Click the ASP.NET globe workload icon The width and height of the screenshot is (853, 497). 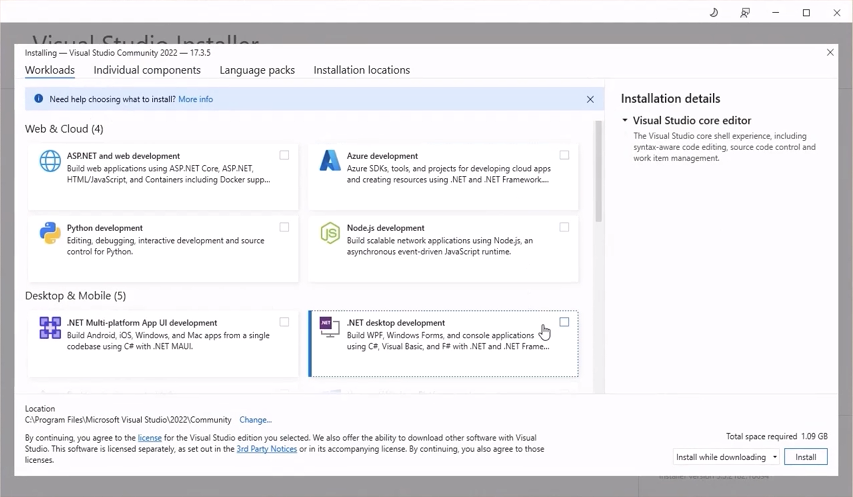pyautogui.click(x=50, y=161)
